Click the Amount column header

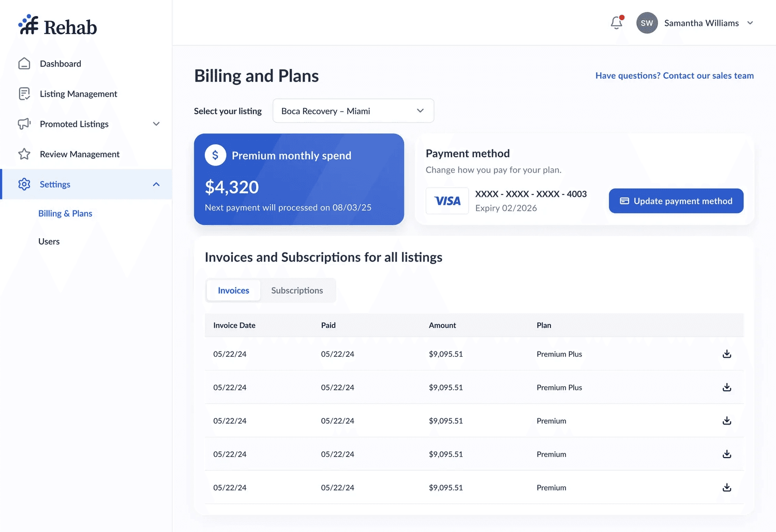click(442, 325)
